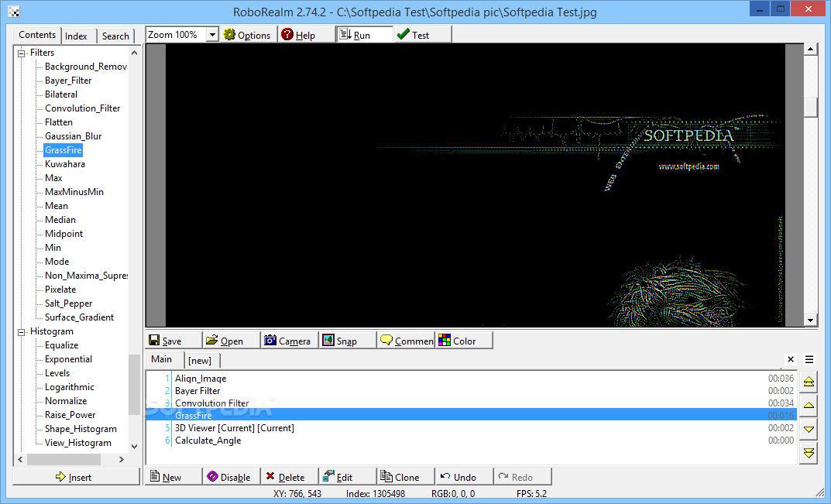Move module down one position

coord(809,429)
